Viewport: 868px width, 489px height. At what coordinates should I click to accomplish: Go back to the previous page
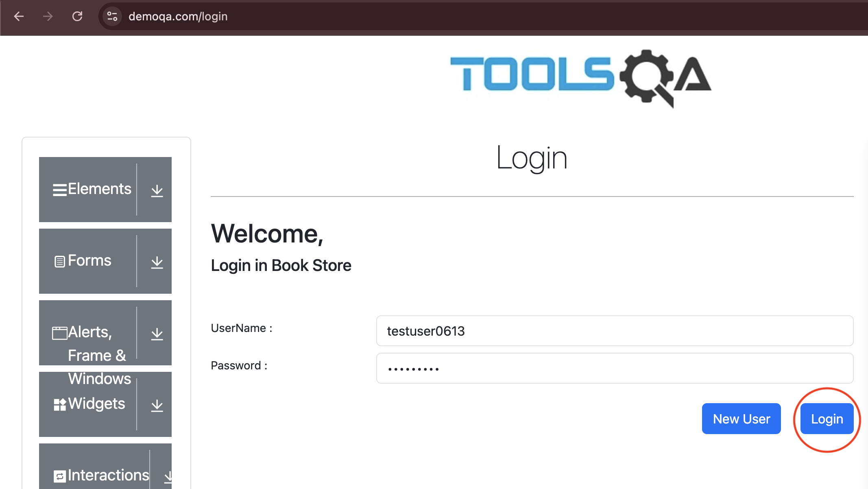click(x=19, y=16)
